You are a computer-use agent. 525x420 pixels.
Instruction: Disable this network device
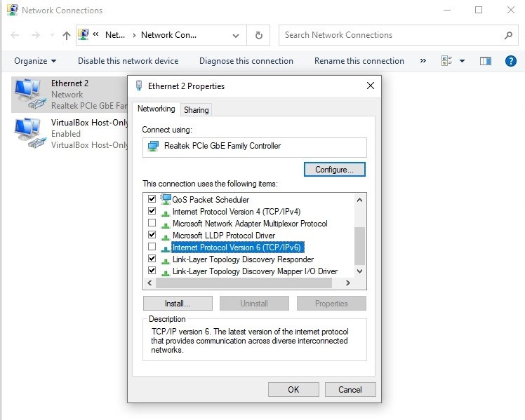coord(128,61)
